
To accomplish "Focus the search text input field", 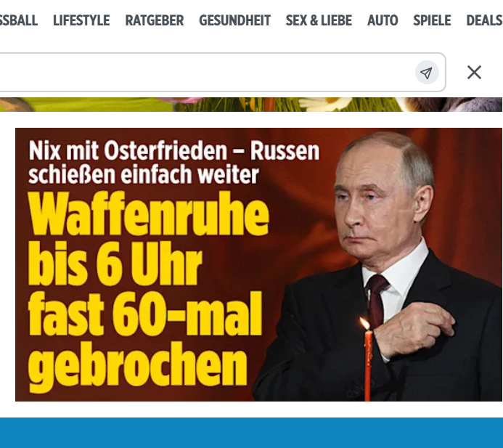I will [205, 73].
